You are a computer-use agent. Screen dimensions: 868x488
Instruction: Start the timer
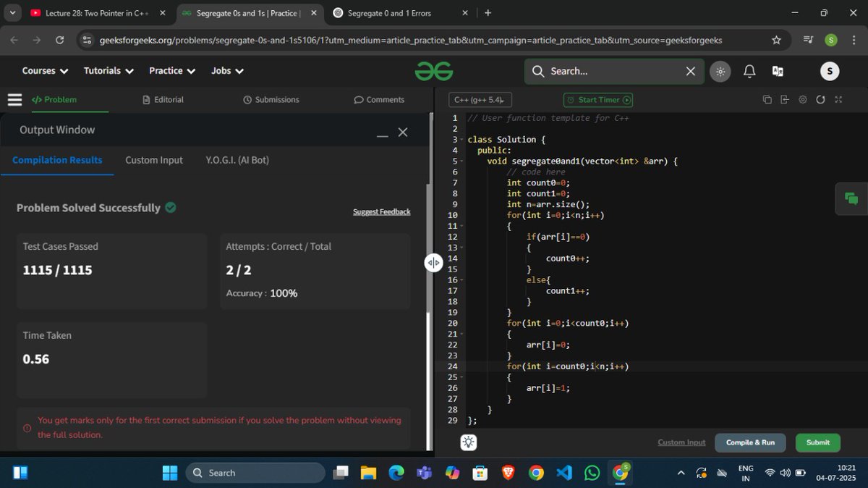tap(599, 100)
